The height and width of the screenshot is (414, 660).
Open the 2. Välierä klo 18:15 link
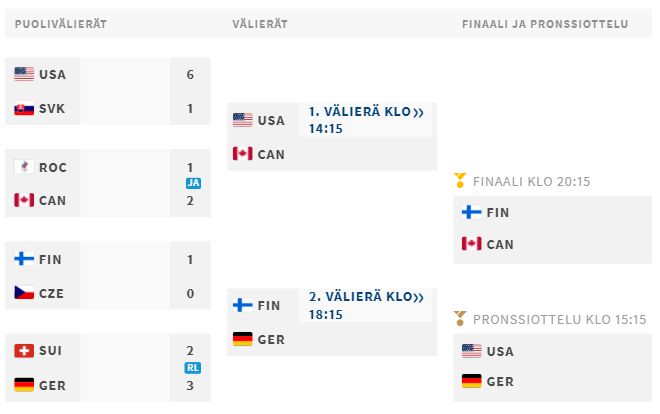[365, 305]
